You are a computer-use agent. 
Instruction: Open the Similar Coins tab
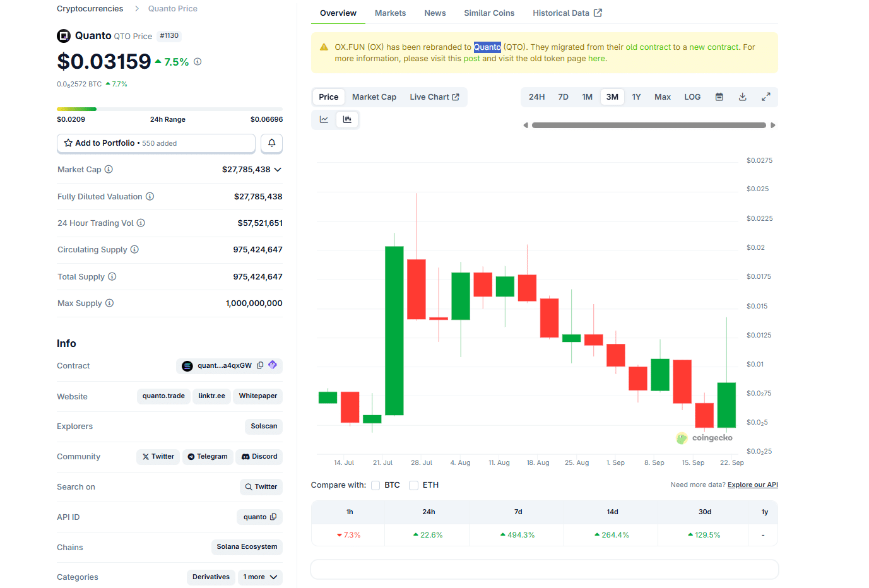489,13
